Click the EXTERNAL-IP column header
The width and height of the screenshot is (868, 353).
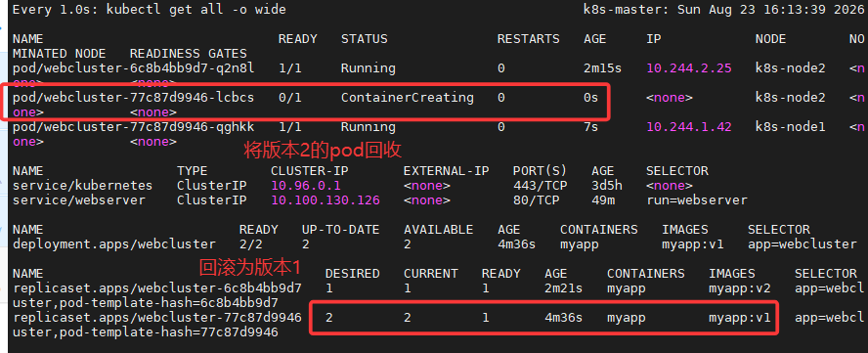[447, 171]
